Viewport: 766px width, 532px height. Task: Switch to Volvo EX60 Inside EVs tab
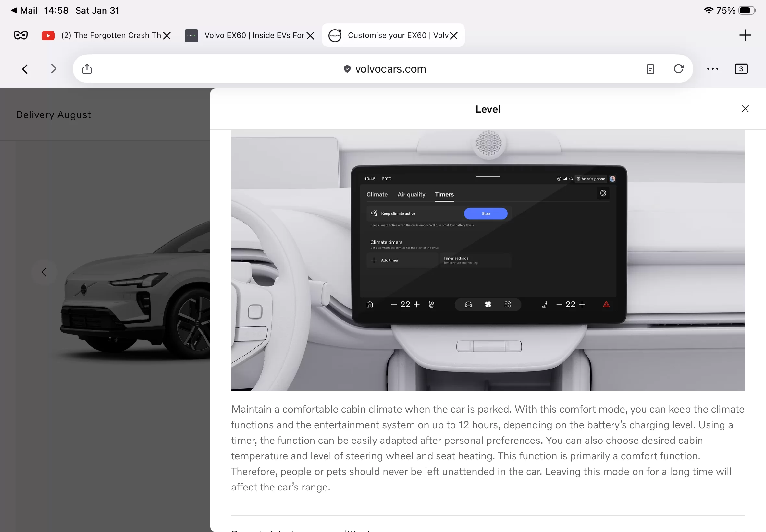(253, 35)
